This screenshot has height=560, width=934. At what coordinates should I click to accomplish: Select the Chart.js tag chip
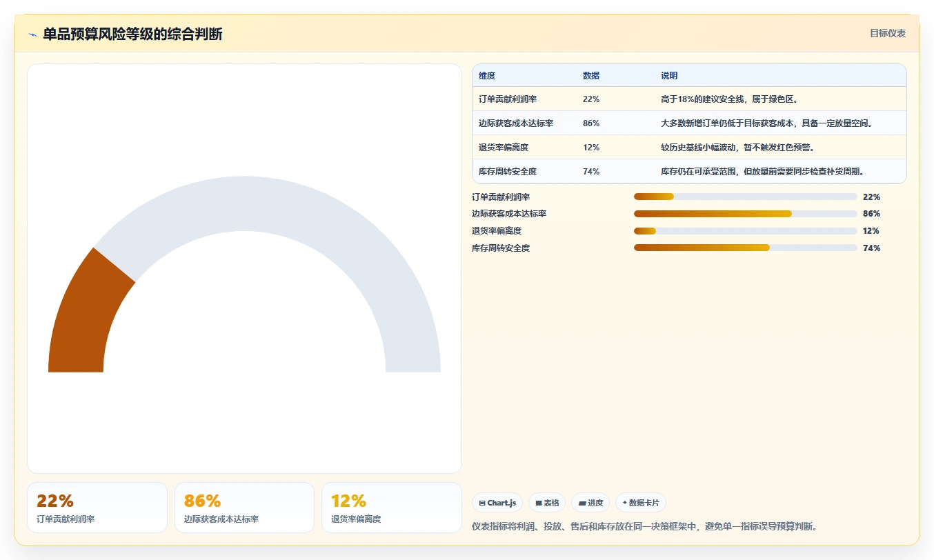pyautogui.click(x=497, y=503)
